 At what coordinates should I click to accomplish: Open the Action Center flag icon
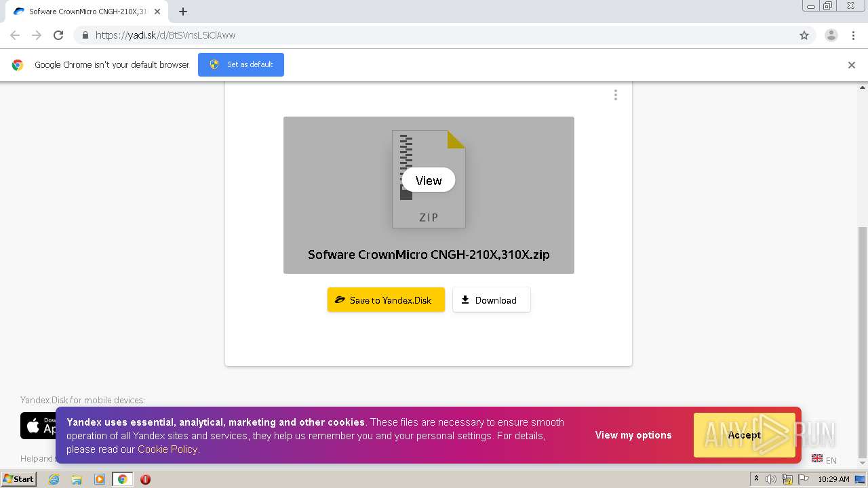804,479
